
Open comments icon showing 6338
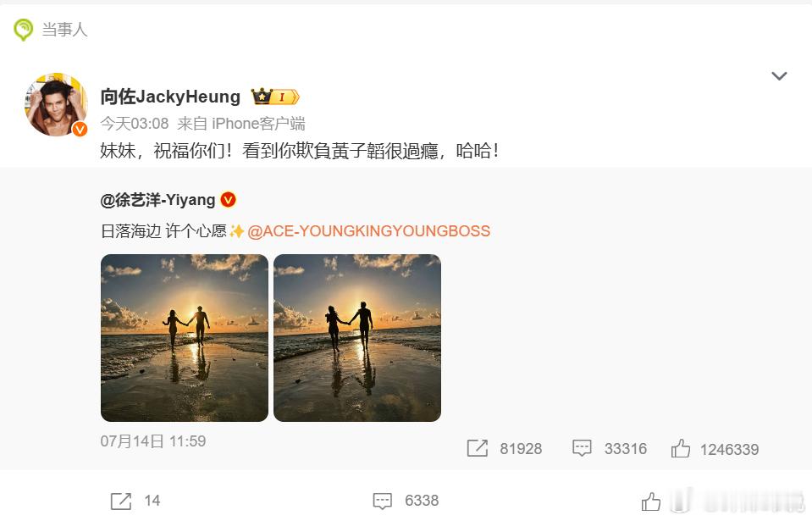pos(382,501)
